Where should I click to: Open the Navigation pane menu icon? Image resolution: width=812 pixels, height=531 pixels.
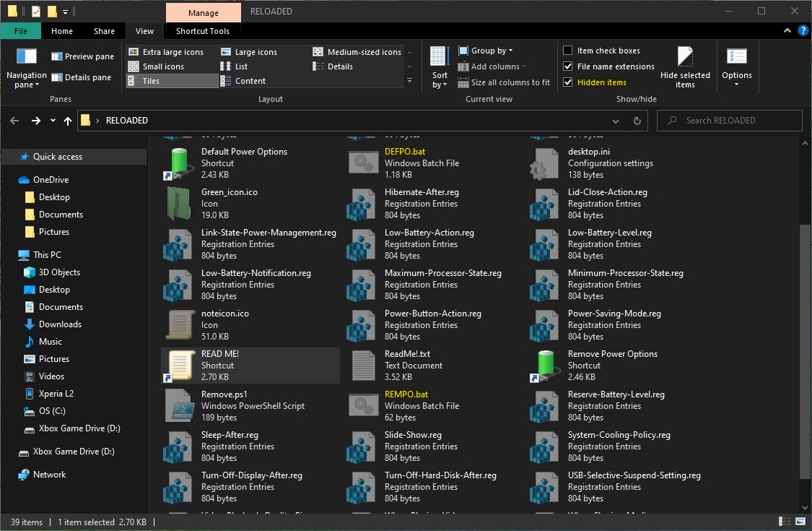(27, 56)
